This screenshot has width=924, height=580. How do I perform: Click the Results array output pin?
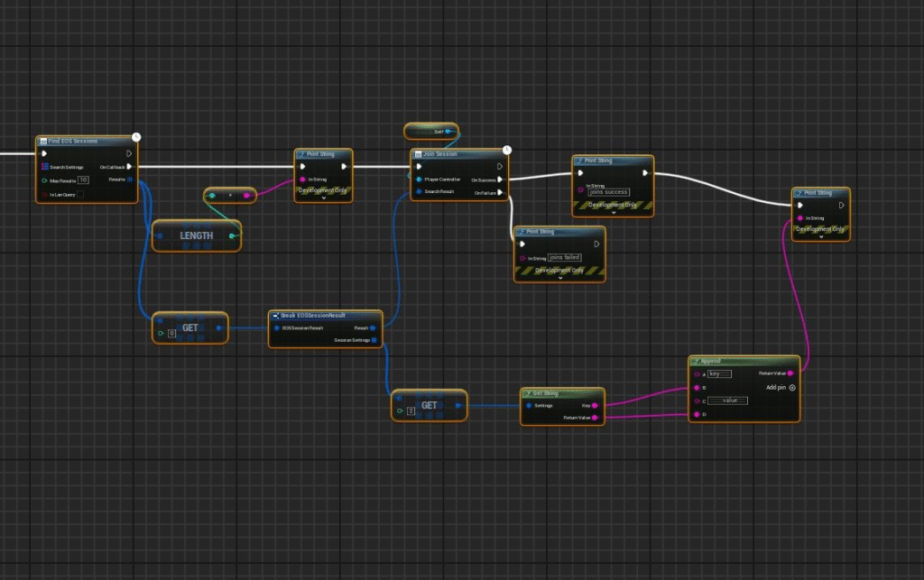coord(130,180)
